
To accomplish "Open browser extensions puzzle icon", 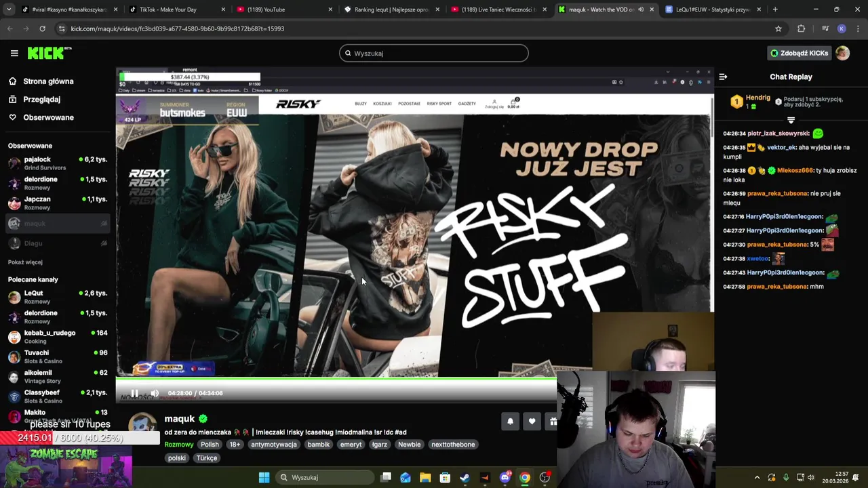I will click(x=802, y=28).
